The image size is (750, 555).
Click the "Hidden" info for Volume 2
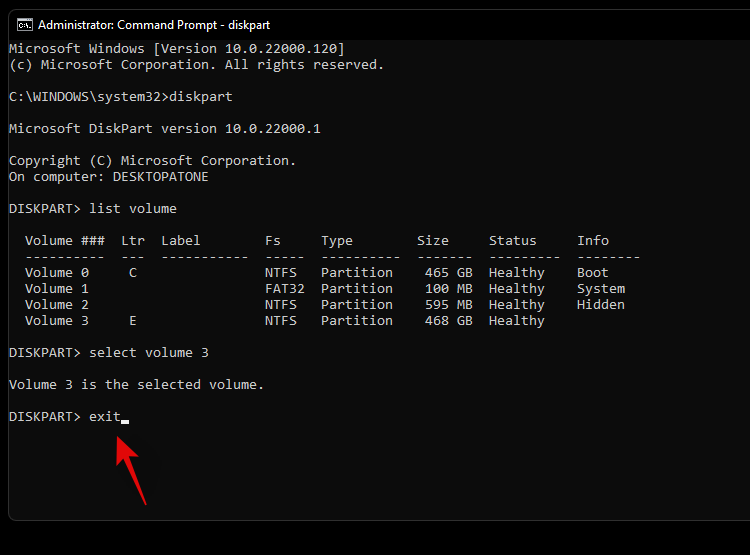pyautogui.click(x=600, y=305)
